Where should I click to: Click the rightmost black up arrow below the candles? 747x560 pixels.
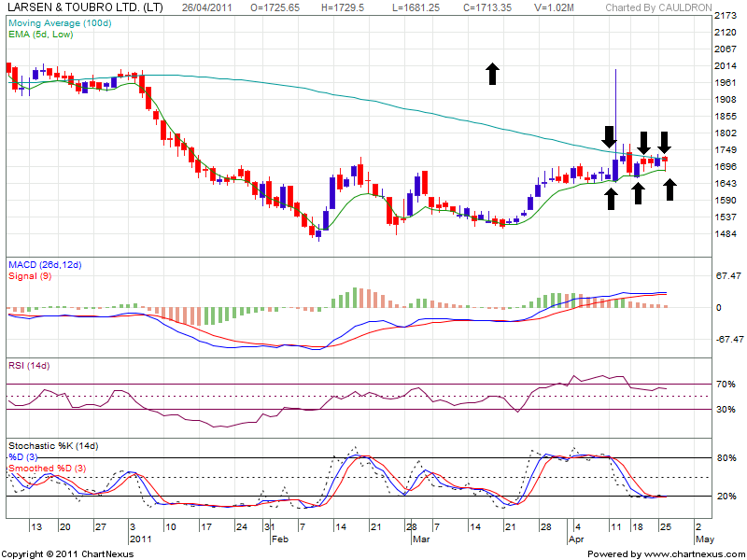670,189
